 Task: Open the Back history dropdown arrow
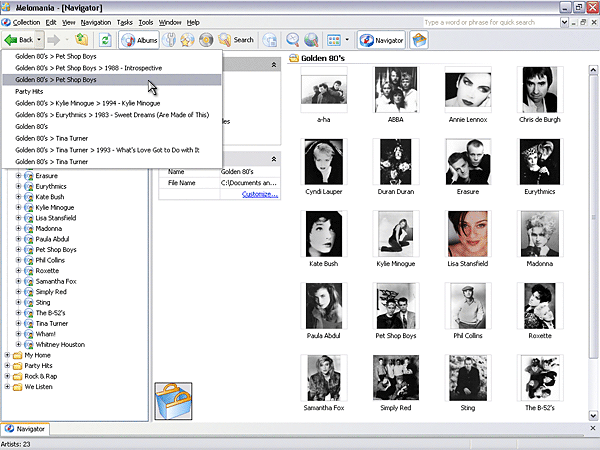[x=39, y=40]
